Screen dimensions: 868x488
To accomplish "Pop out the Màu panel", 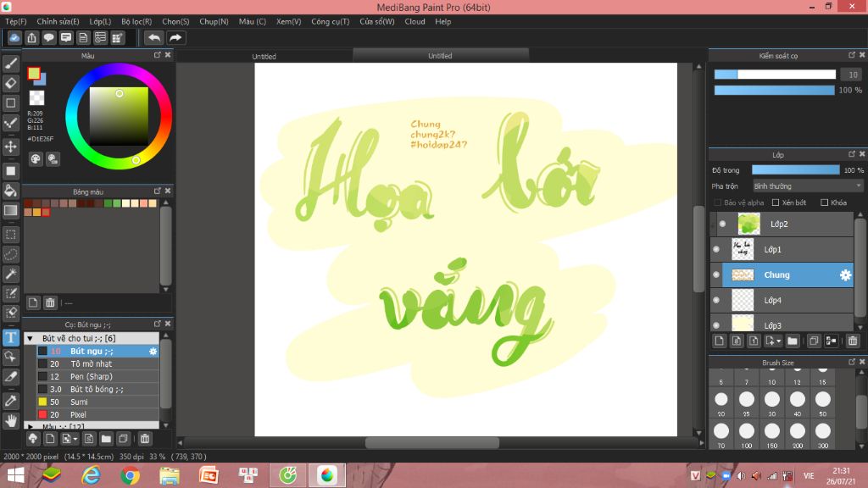I will (x=157, y=55).
